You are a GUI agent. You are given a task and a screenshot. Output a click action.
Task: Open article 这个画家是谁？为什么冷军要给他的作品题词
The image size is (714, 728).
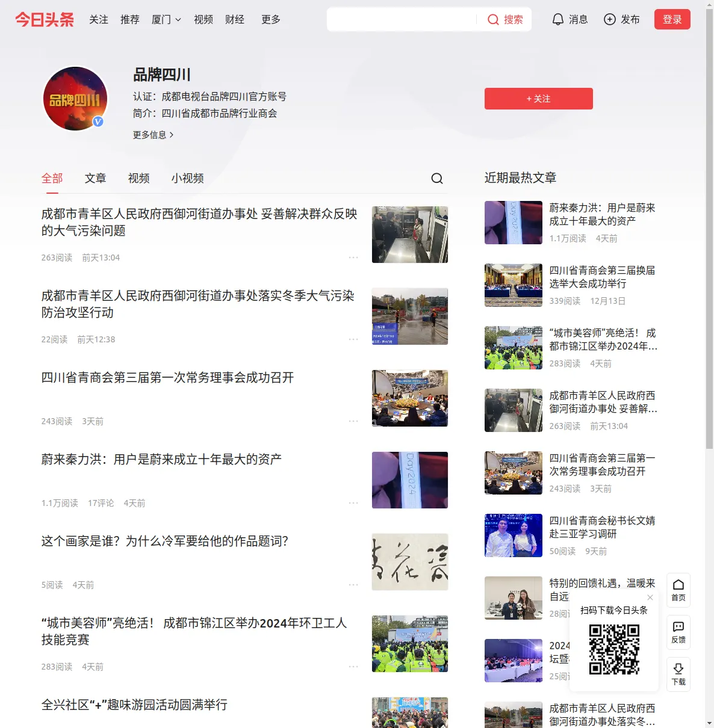pyautogui.click(x=165, y=541)
